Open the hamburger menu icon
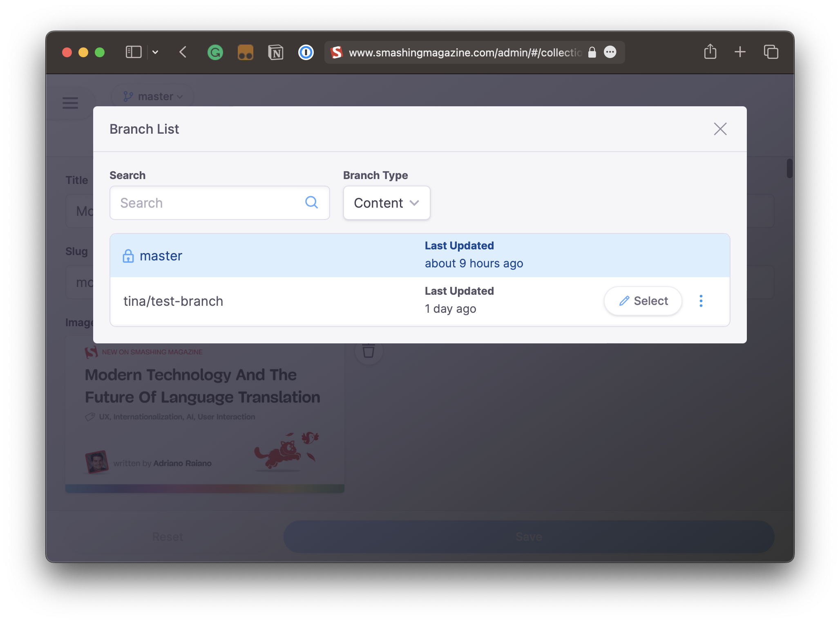840x623 pixels. pos(70,103)
